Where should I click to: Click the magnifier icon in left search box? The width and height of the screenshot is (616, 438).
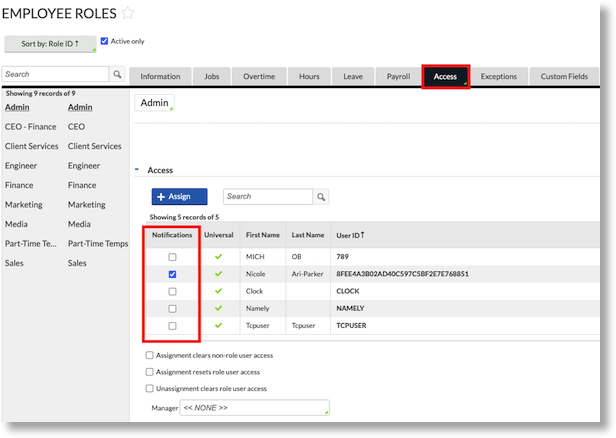[117, 74]
